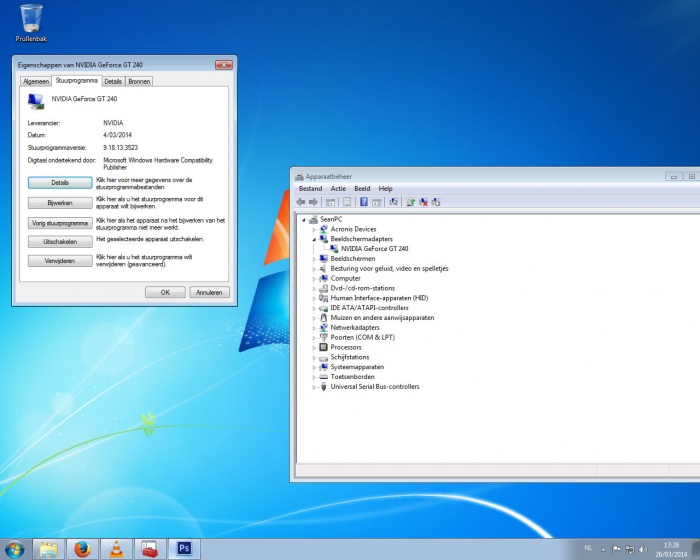Click the Back arrow in the Apparaatbeheer toolbar
700x560 pixels.
click(x=301, y=202)
